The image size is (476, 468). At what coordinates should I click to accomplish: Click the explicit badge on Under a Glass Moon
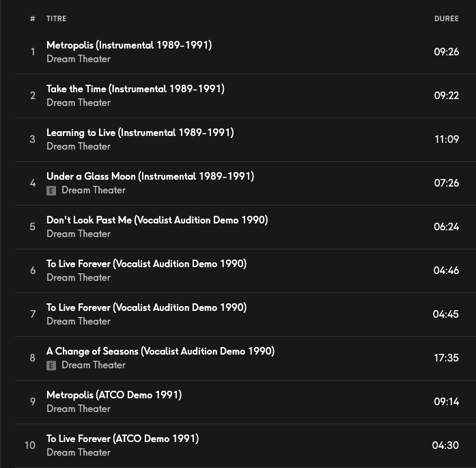(x=51, y=191)
